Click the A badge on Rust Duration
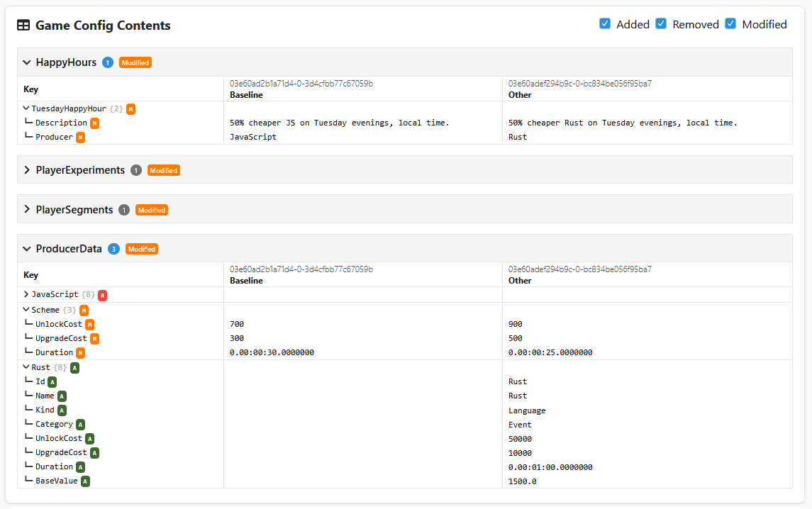This screenshot has width=812, height=509. (x=80, y=467)
